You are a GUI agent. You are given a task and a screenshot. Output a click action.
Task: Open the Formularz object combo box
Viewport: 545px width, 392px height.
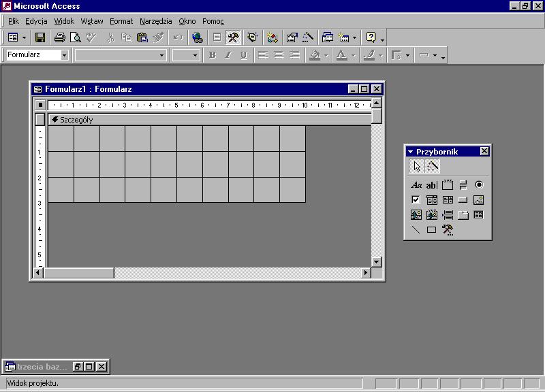click(37, 55)
